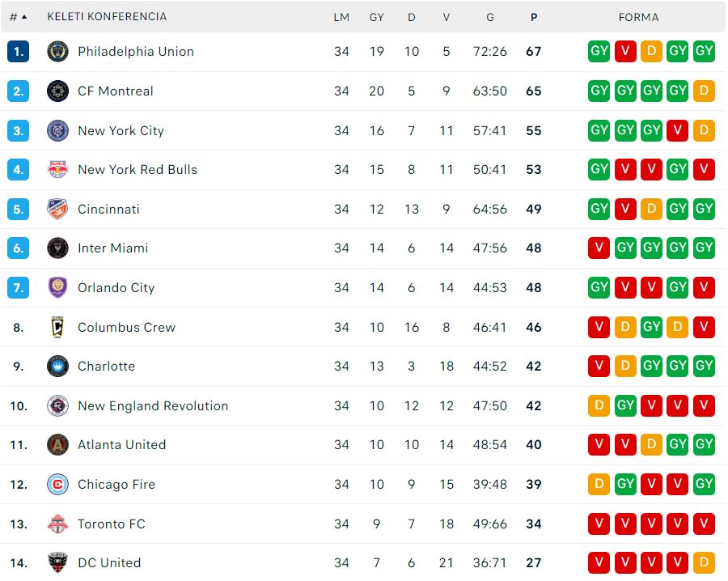Open Inter Miami team page
Screen dimensions: 728x581
coord(112,248)
